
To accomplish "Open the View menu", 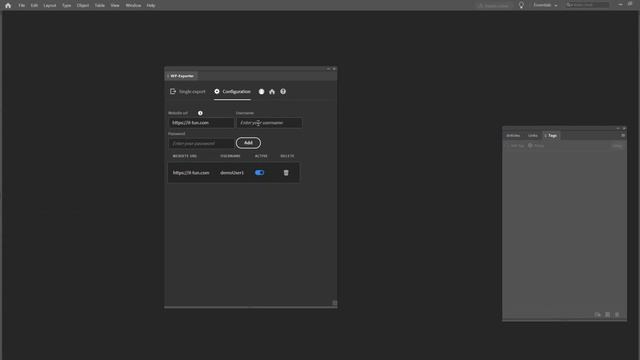I will (115, 5).
